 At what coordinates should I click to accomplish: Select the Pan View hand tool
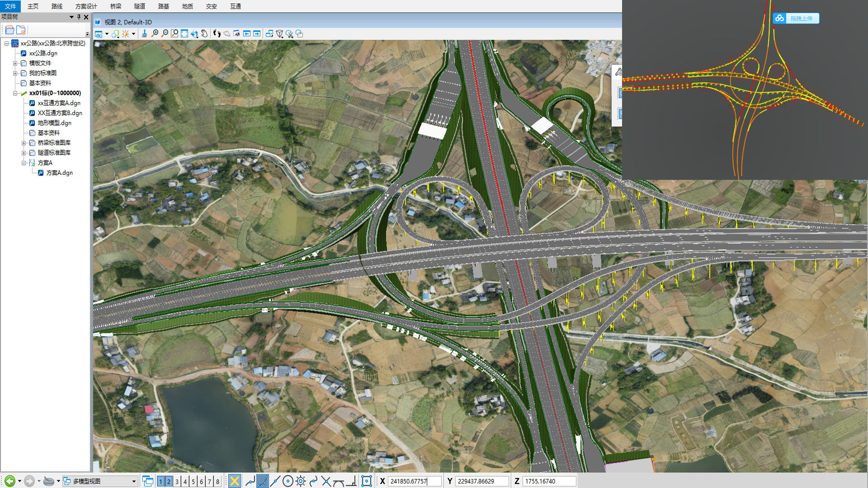pos(204,34)
